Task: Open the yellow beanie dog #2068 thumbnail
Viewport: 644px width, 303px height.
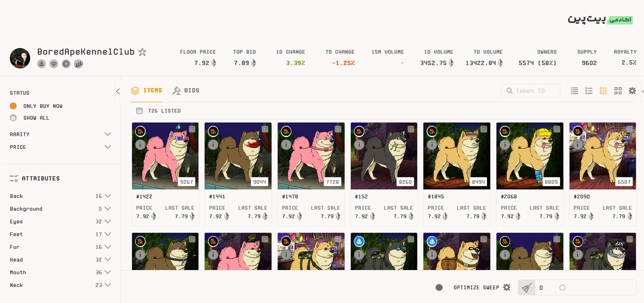Action: tap(529, 156)
